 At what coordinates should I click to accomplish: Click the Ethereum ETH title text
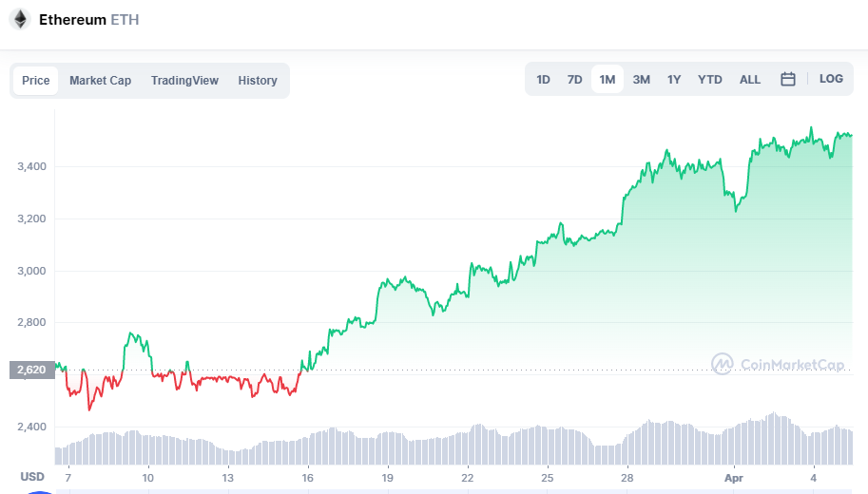coord(88,19)
